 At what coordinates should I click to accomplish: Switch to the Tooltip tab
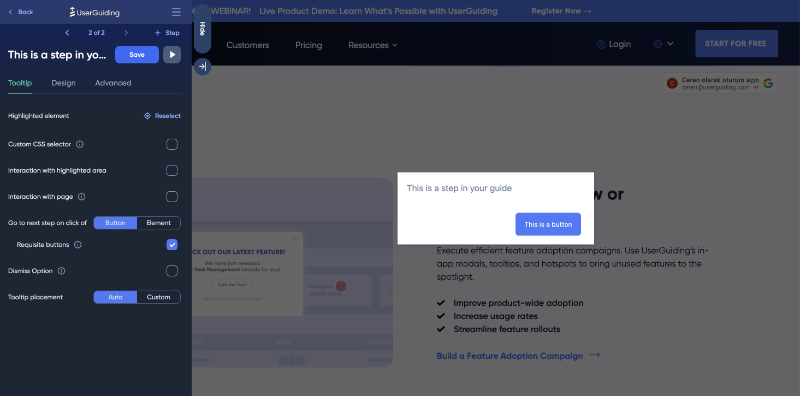pos(20,83)
